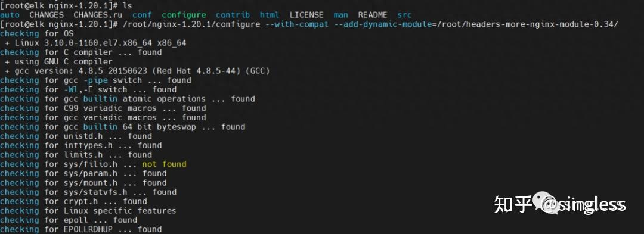Click the 'auto' directory name in ls output
The height and width of the screenshot is (234, 644).
tap(10, 15)
